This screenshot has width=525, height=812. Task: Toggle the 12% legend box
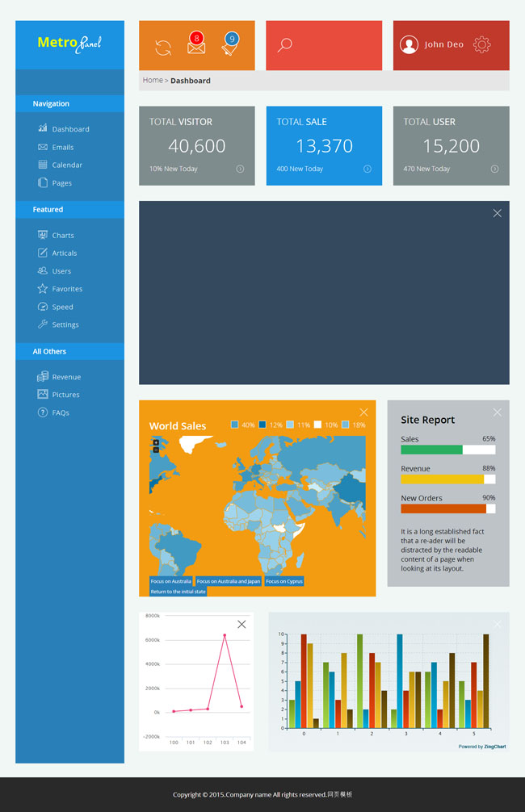coord(262,425)
